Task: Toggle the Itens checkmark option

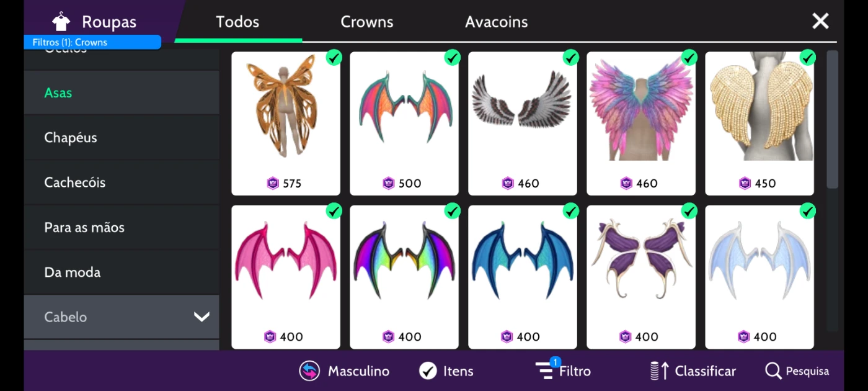Action: coord(428,371)
